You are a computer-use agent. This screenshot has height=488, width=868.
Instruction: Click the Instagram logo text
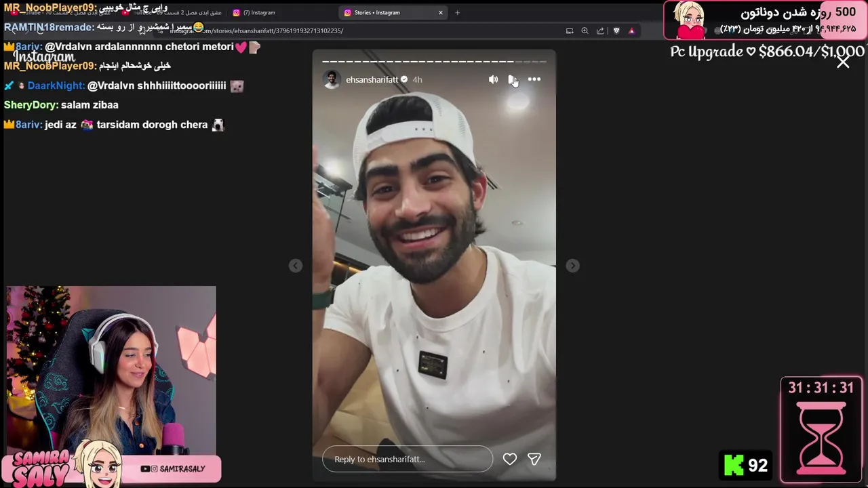(x=44, y=57)
